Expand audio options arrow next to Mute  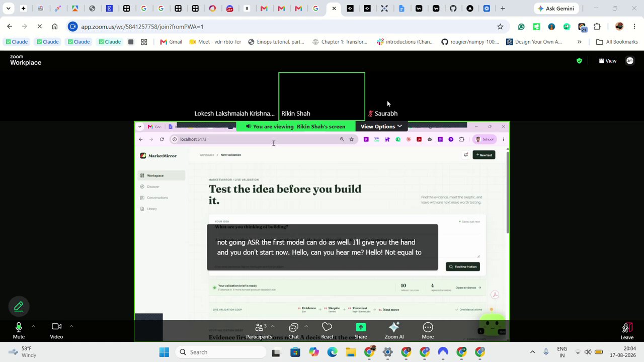(x=33, y=326)
